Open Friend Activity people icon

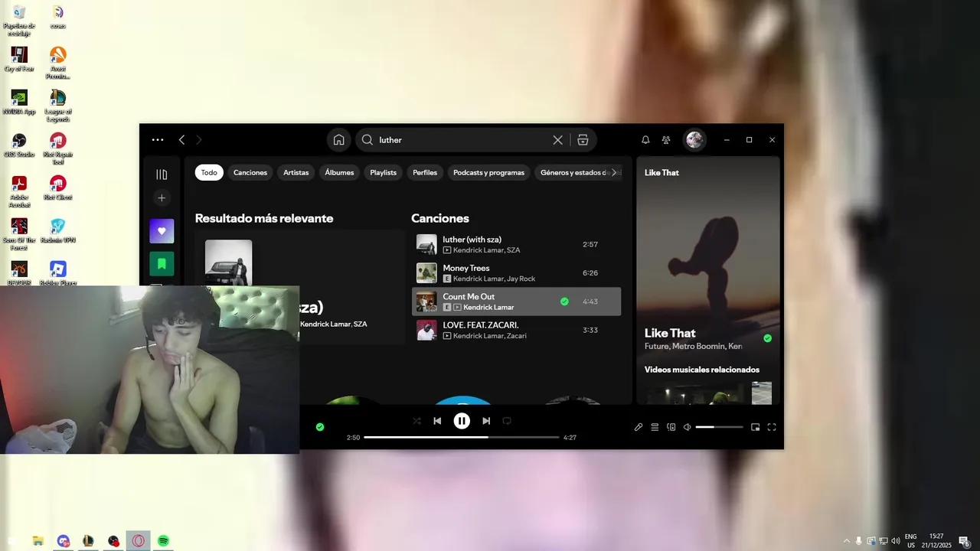point(666,140)
